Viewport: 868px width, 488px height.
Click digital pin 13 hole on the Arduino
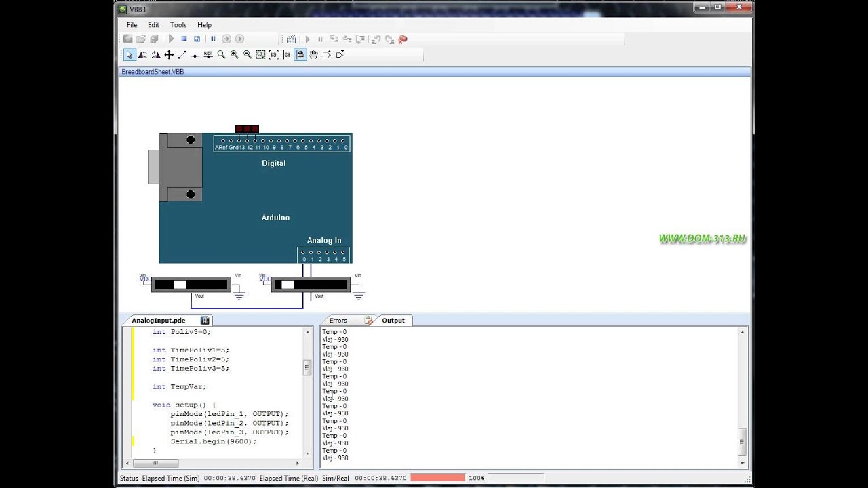pos(239,141)
